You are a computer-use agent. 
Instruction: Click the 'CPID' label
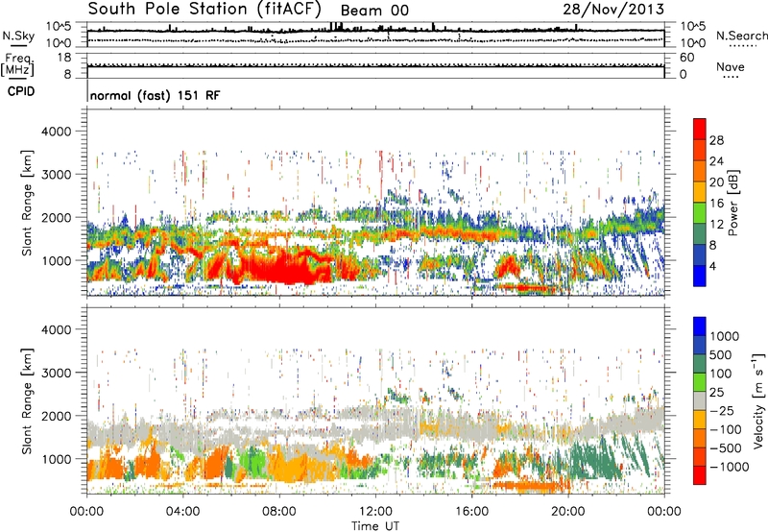point(21,91)
